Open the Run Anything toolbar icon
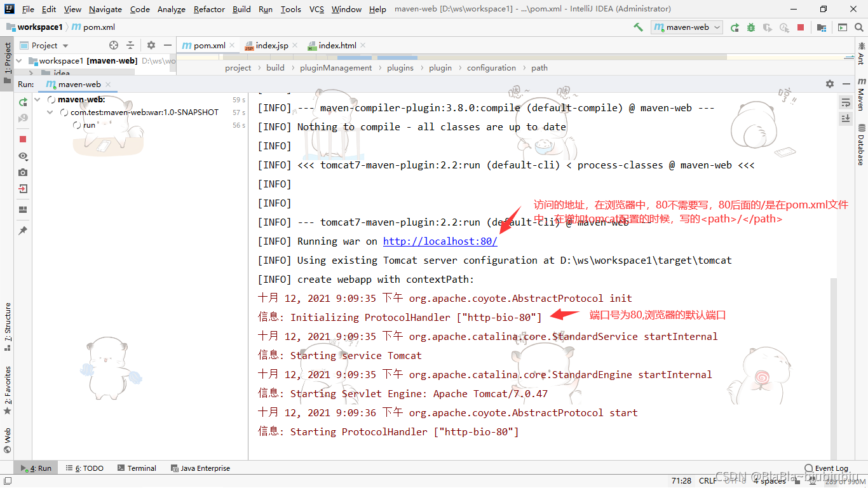This screenshot has height=488, width=868. pyautogui.click(x=842, y=27)
